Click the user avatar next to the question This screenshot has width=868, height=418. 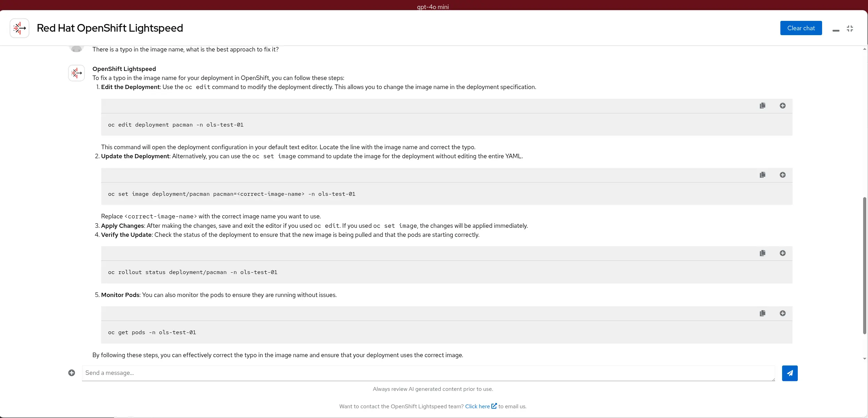(77, 49)
